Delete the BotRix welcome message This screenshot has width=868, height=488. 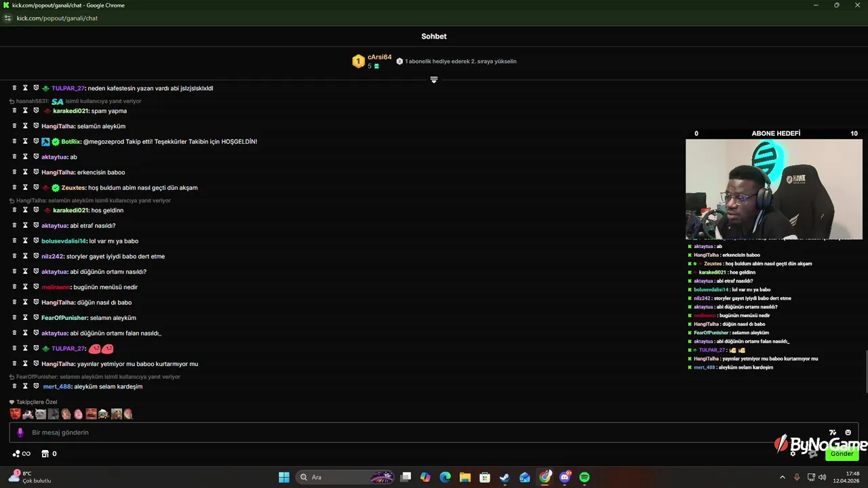[14, 142]
